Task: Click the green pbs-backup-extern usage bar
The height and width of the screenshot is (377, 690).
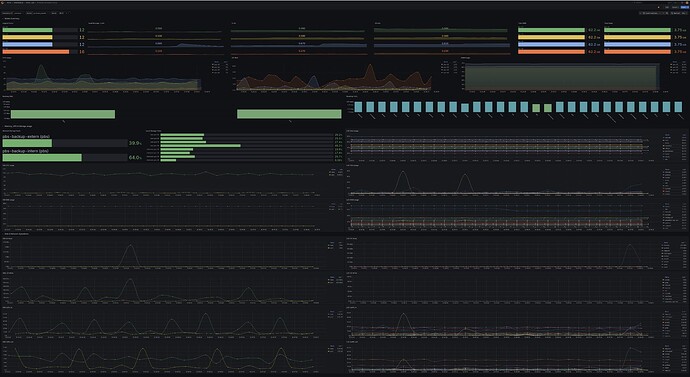Action: [27, 143]
